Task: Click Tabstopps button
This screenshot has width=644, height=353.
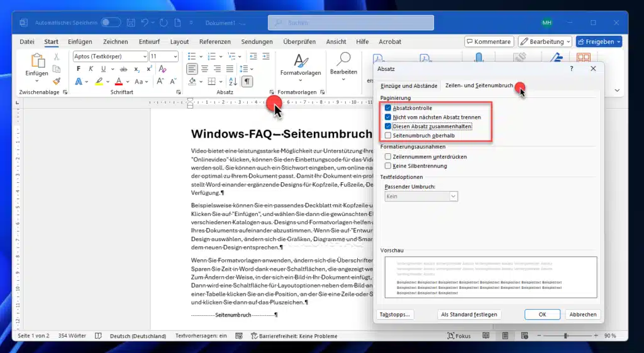Action: (395, 315)
